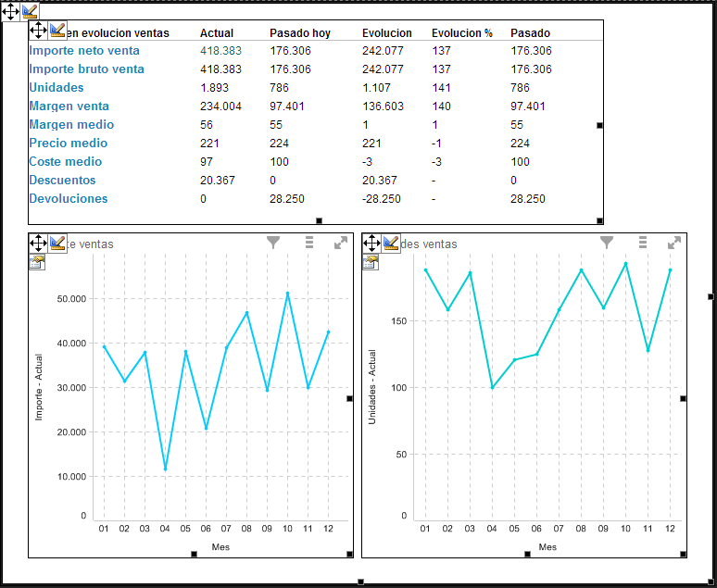The width and height of the screenshot is (717, 588).
Task: Click the move handle on the right chart
Action: point(371,243)
